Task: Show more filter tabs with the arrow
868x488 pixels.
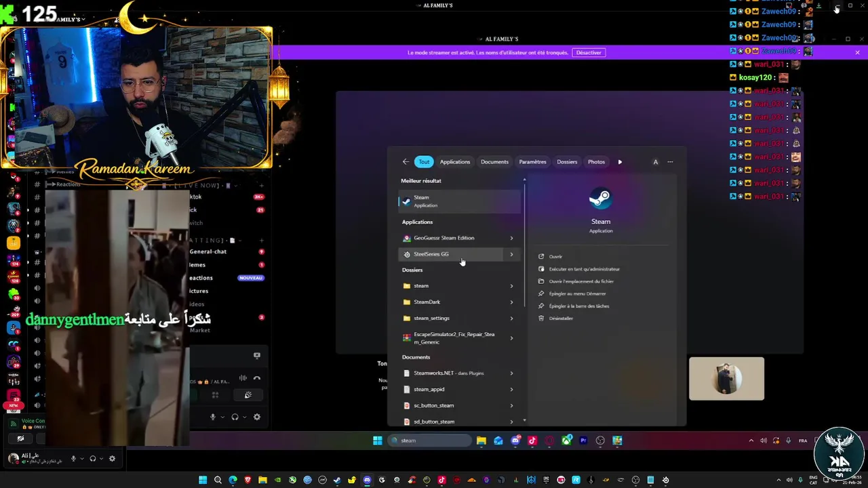Action: pos(620,162)
